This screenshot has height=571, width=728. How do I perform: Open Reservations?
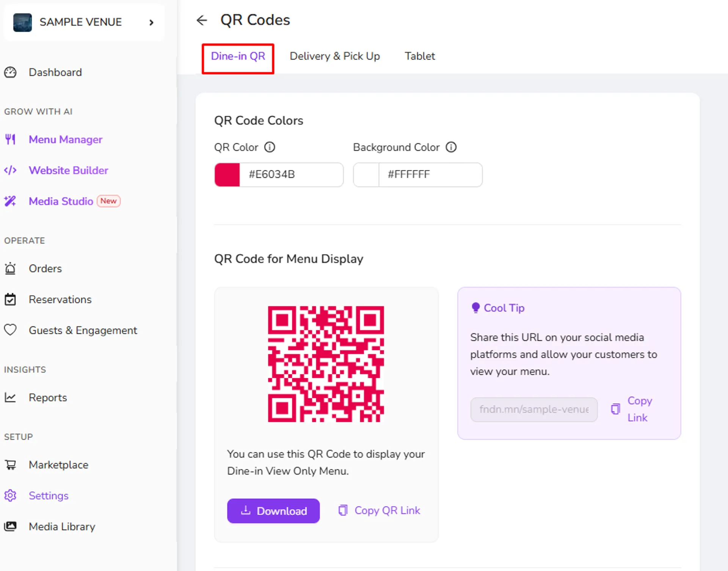60,299
